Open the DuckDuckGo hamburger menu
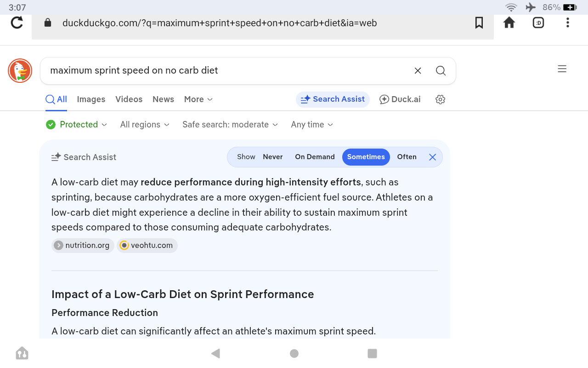 point(562,69)
